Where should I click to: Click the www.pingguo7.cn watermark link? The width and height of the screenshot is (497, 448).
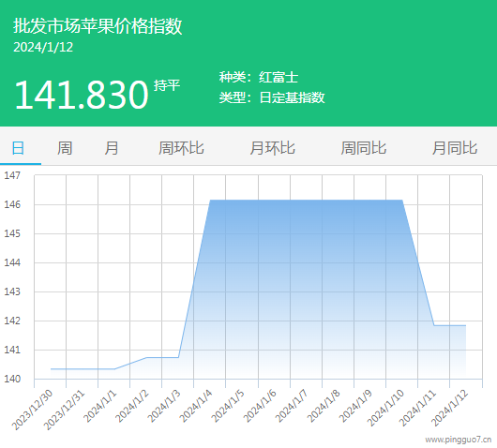coord(458,440)
